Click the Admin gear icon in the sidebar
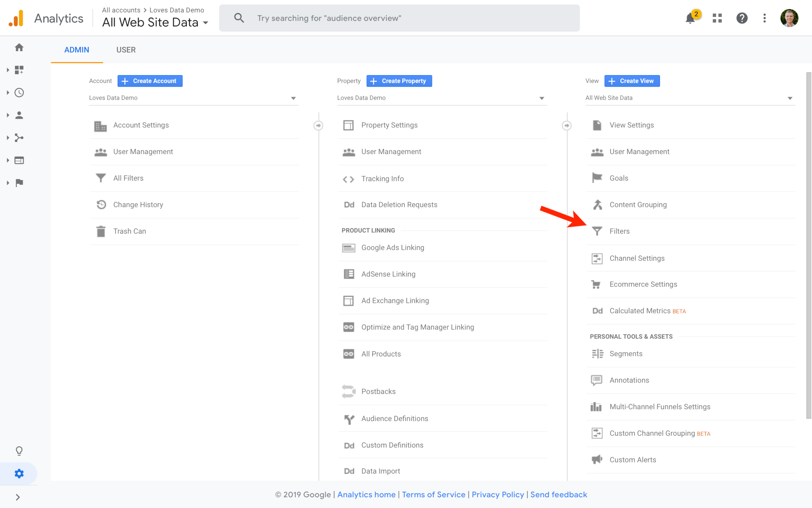The height and width of the screenshot is (508, 812). tap(19, 474)
